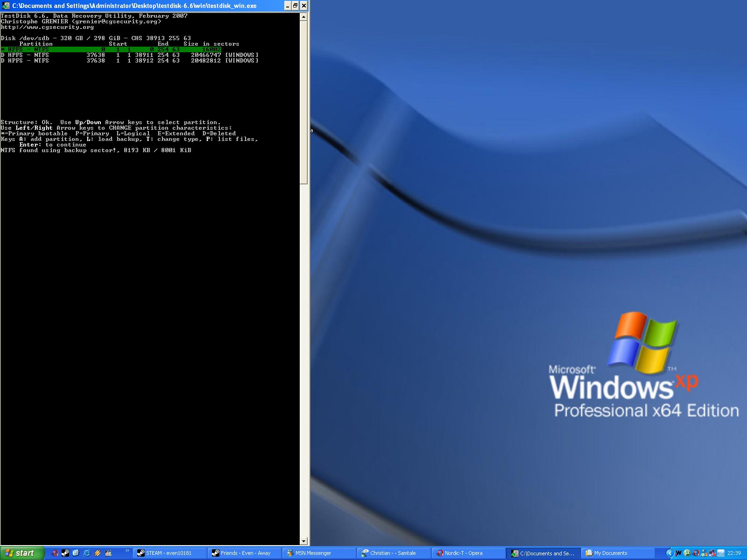Image resolution: width=747 pixels, height=560 pixels.
Task: Click the deleted partition row with size 20482812
Action: point(129,61)
